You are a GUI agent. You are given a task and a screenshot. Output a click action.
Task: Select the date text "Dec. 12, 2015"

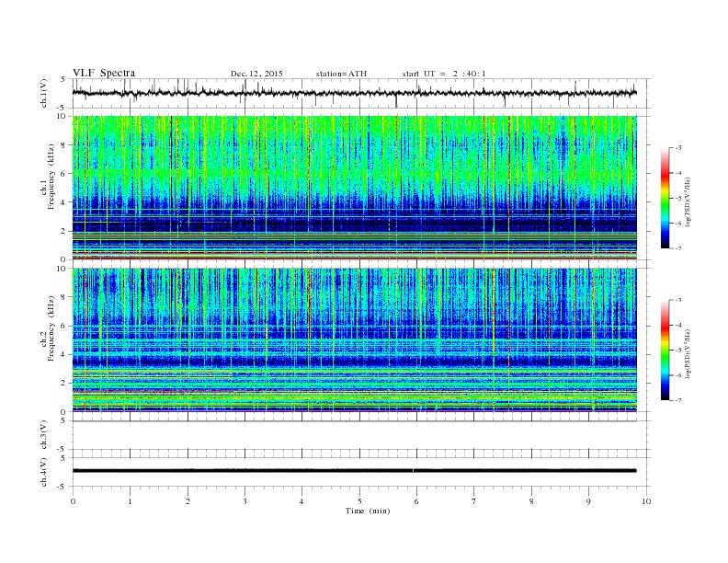tap(256, 74)
